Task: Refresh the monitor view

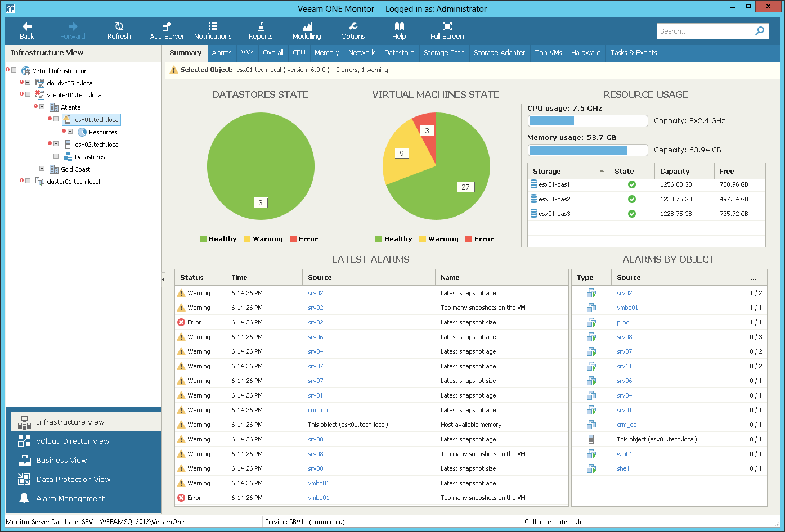Action: tap(119, 31)
